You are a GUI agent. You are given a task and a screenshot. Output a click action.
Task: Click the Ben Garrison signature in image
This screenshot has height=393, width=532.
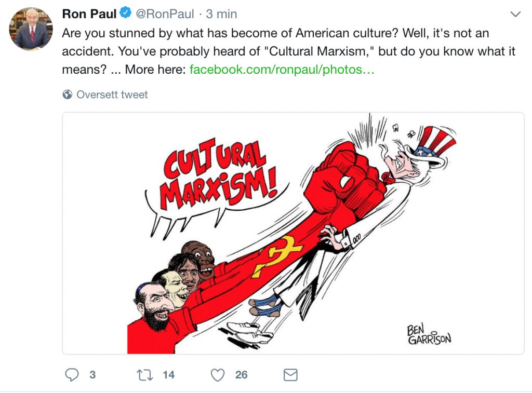pos(429,335)
